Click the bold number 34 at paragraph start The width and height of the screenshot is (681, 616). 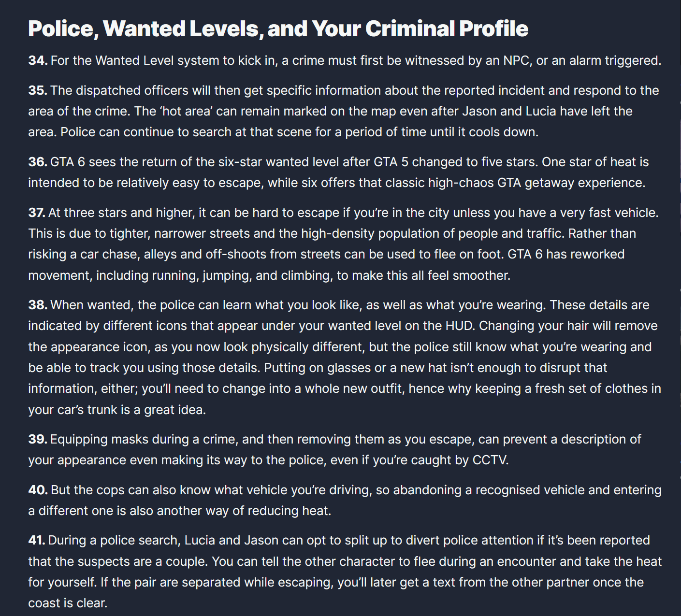[38, 60]
